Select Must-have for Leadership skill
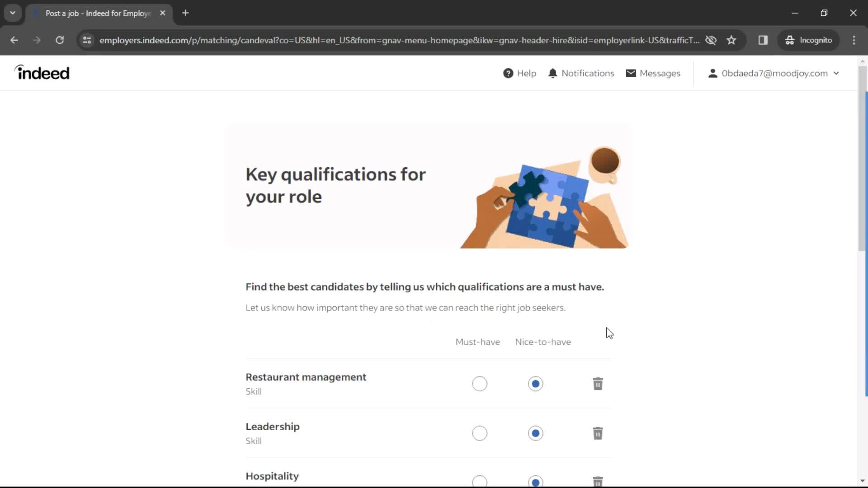Viewport: 868px width, 488px height. coord(479,433)
